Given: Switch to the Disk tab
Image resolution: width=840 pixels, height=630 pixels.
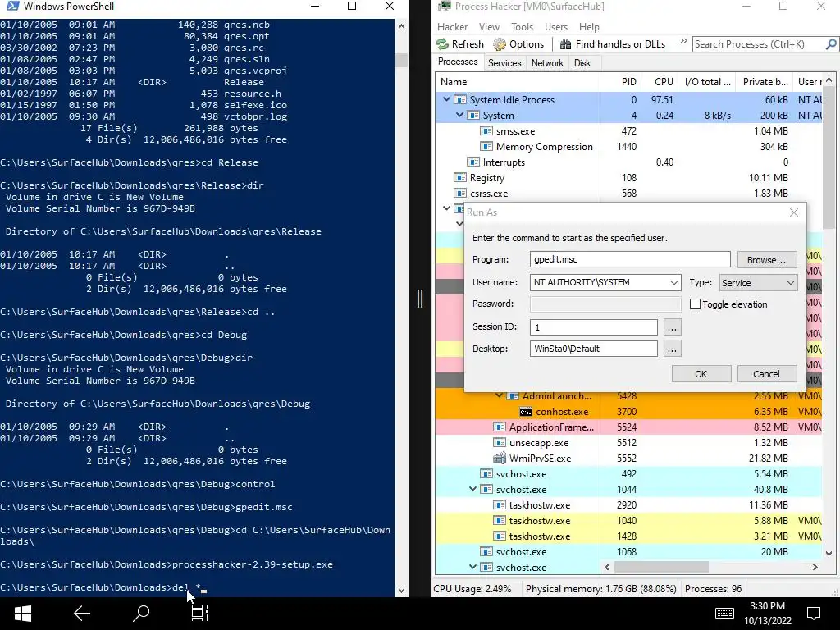Looking at the screenshot, I should [582, 63].
